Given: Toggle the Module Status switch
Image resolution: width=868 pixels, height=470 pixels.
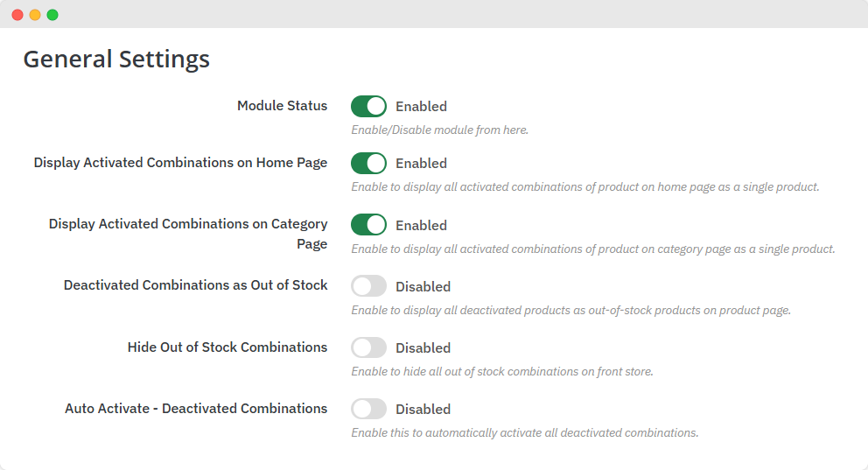Looking at the screenshot, I should (x=368, y=106).
